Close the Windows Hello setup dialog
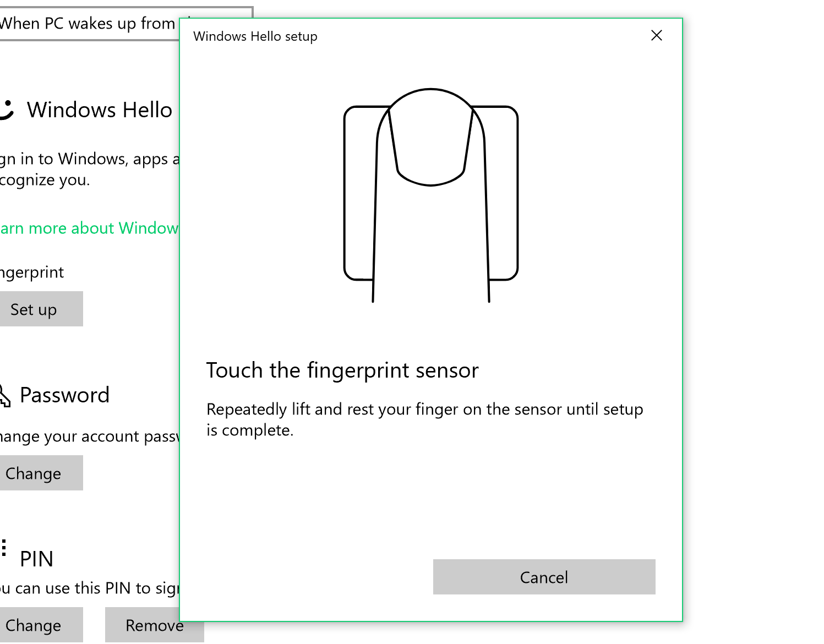The width and height of the screenshot is (824, 644). coord(656,36)
